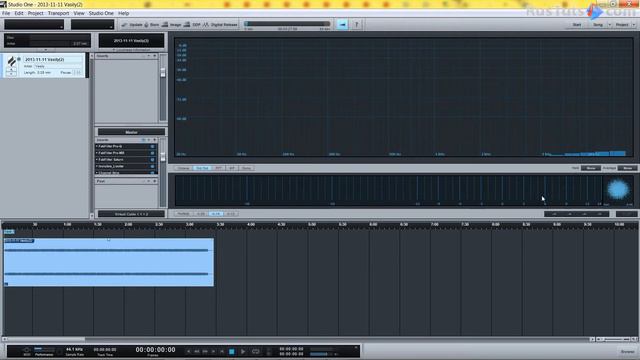
Task: Click the Image export icon
Action: click(x=165, y=25)
